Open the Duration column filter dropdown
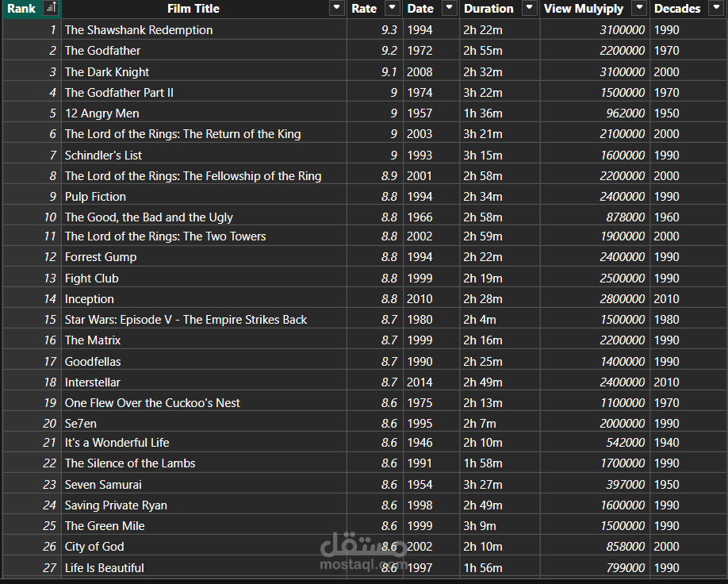728x584 pixels. click(529, 7)
